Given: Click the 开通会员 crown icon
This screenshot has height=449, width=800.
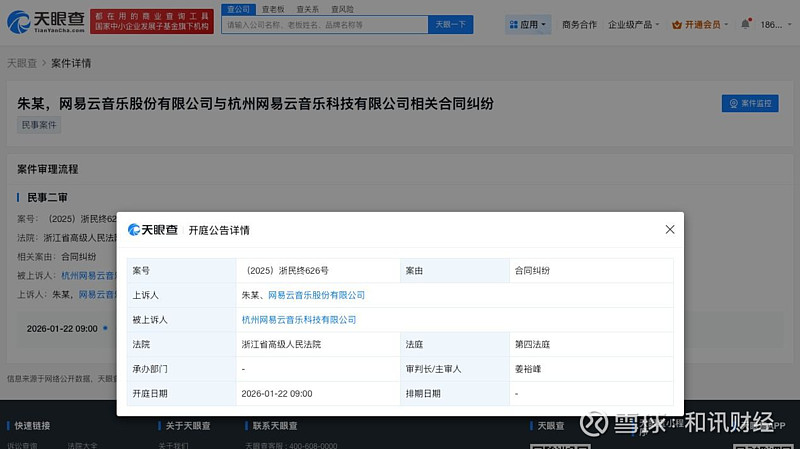Looking at the screenshot, I should pos(677,24).
